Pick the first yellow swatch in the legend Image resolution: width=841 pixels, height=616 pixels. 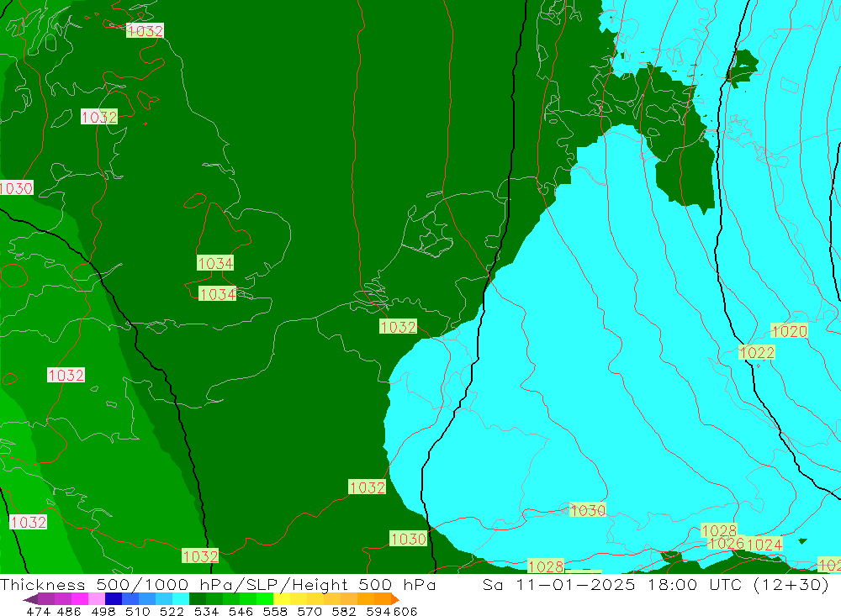[282, 599]
